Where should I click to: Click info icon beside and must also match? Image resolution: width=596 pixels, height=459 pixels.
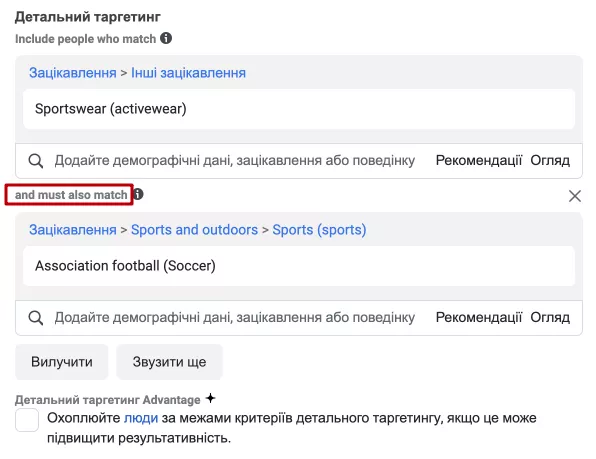(138, 194)
